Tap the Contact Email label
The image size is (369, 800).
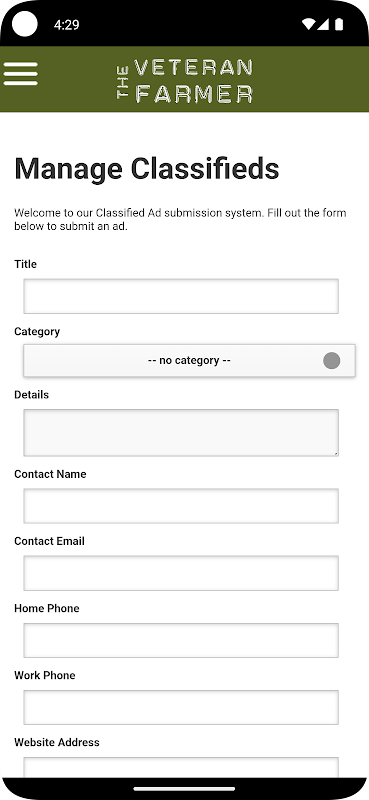(x=50, y=541)
